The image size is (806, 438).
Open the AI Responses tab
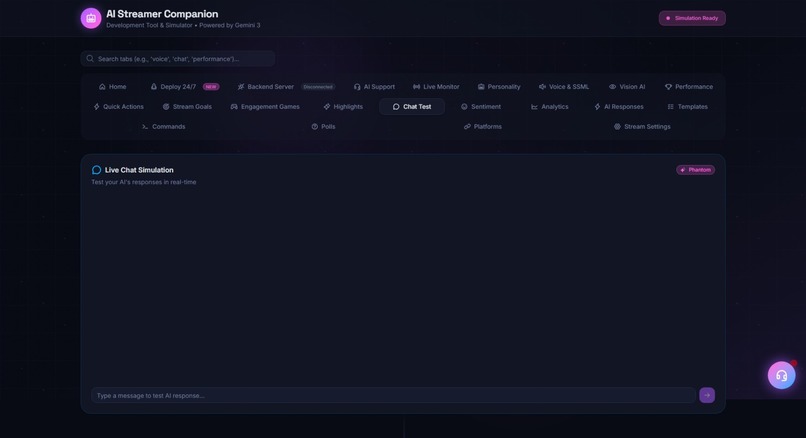618,106
